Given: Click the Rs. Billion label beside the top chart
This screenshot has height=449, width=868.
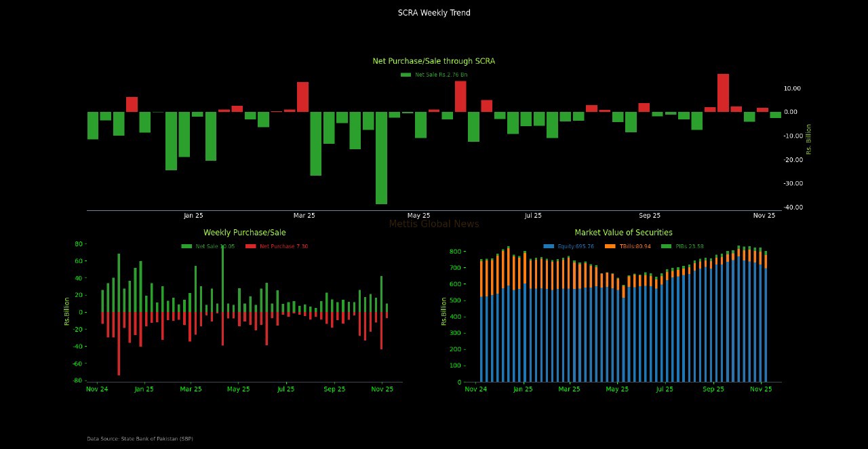Looking at the screenshot, I should click(808, 139).
